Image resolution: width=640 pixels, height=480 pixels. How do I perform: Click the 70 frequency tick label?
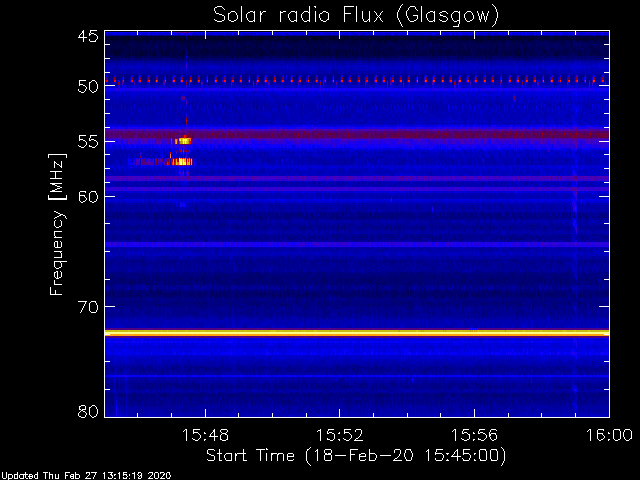88,307
